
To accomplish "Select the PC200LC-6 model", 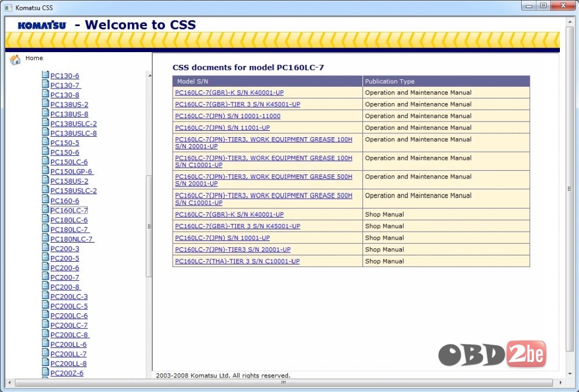I will [69, 316].
